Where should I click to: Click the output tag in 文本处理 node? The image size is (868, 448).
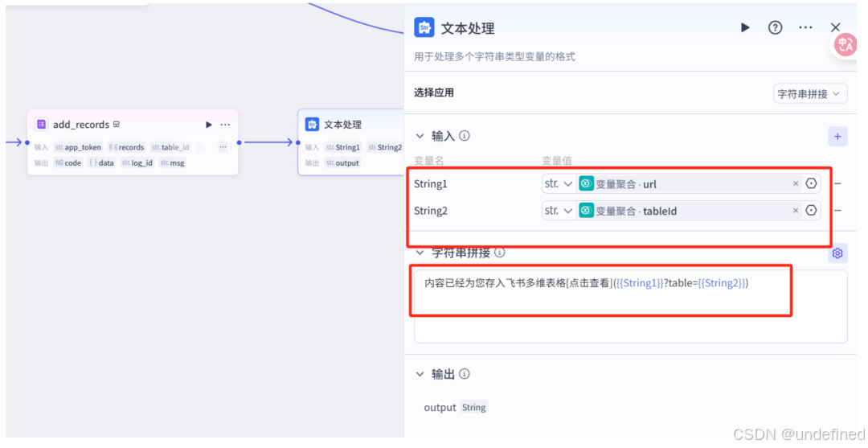343,162
